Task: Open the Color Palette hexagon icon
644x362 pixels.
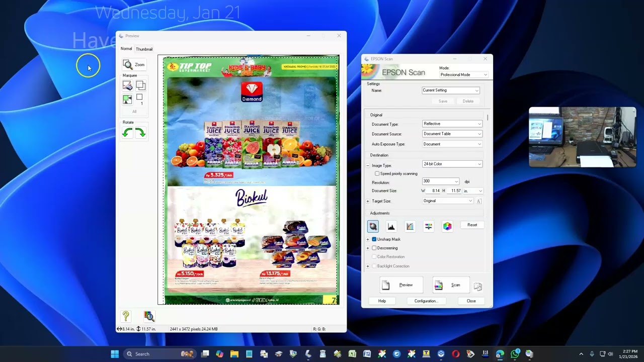Action: pos(447,226)
